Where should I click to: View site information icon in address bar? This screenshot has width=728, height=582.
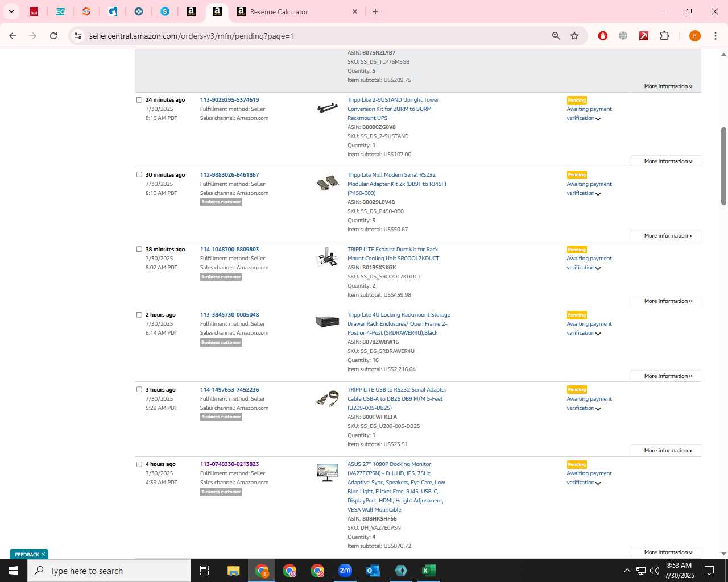tap(78, 36)
